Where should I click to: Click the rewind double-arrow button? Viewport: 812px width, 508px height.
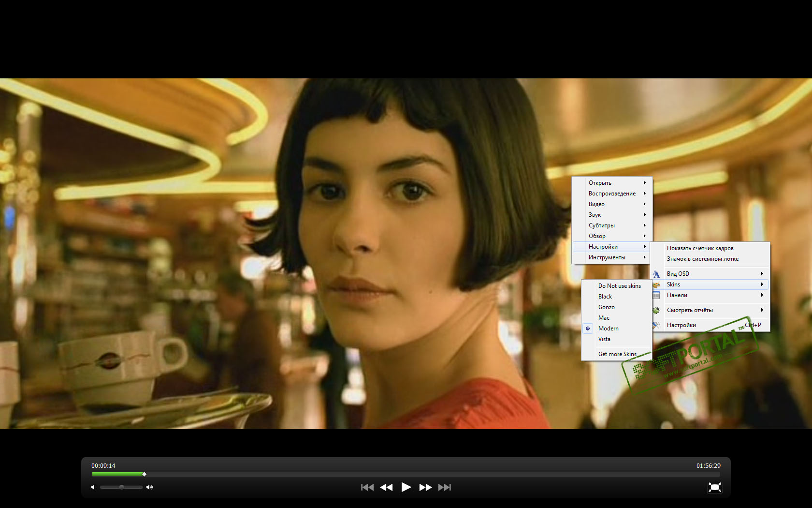click(386, 487)
